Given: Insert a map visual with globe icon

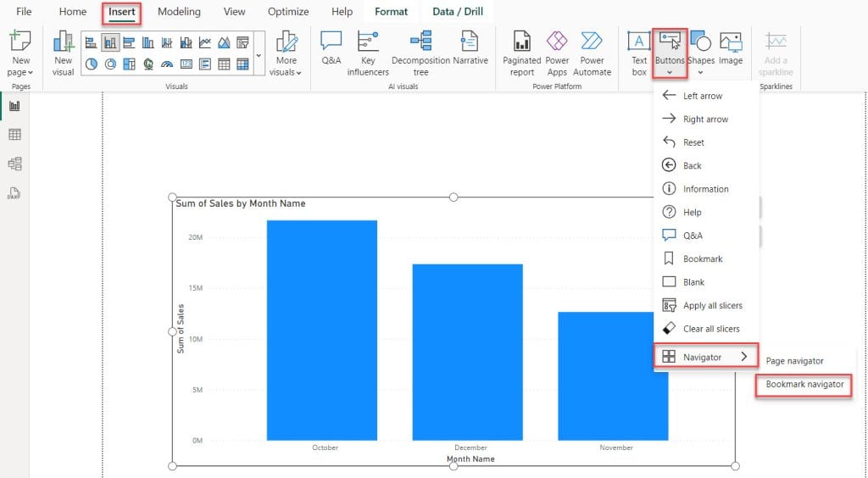Looking at the screenshot, I should [x=147, y=64].
